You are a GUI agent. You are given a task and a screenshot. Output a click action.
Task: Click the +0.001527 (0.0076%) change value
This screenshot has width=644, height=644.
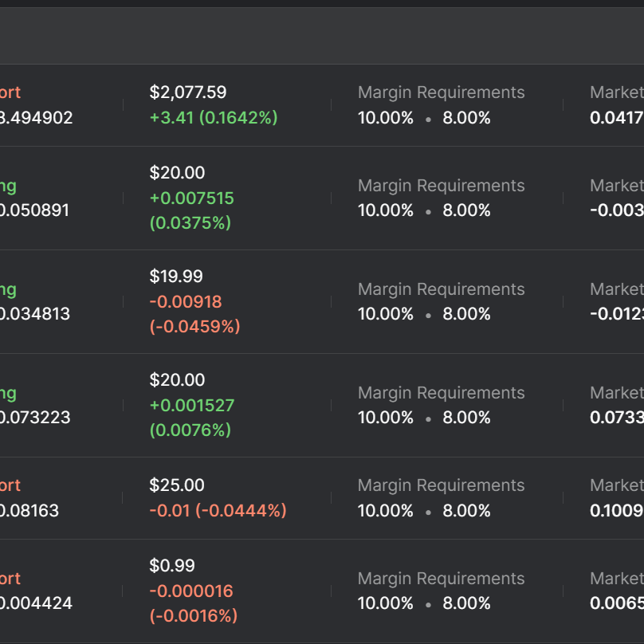pos(191,418)
